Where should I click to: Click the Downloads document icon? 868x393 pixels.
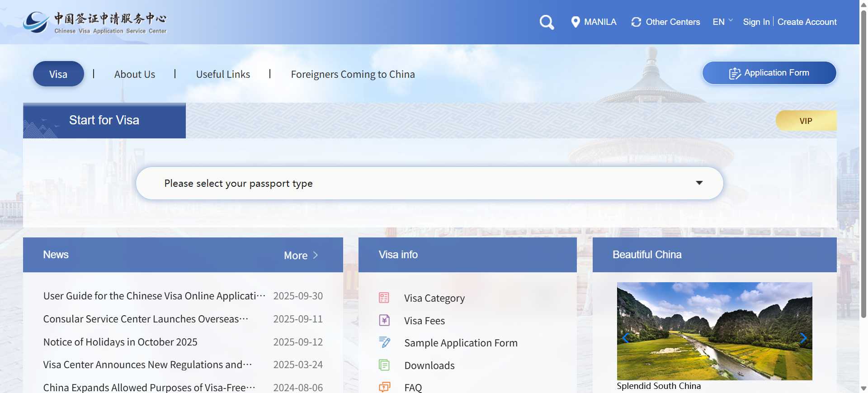(x=384, y=365)
